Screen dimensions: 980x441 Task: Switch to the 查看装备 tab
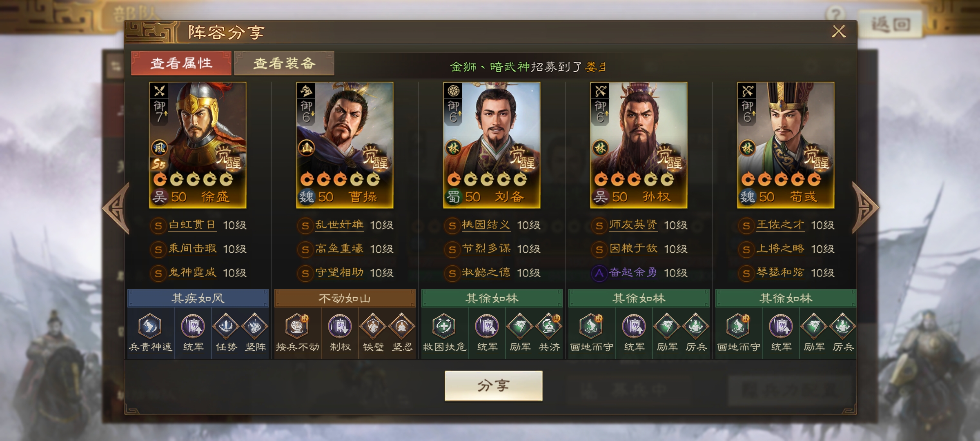click(284, 63)
